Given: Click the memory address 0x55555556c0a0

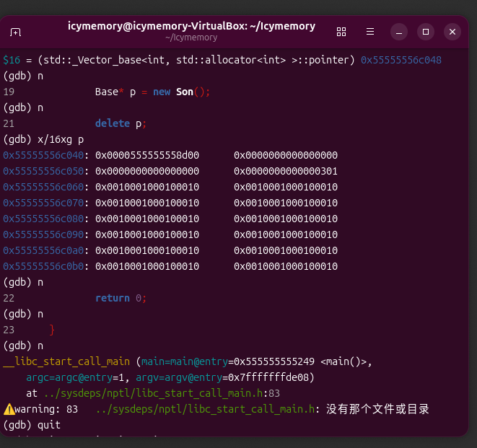Looking at the screenshot, I should pyautogui.click(x=43, y=250).
